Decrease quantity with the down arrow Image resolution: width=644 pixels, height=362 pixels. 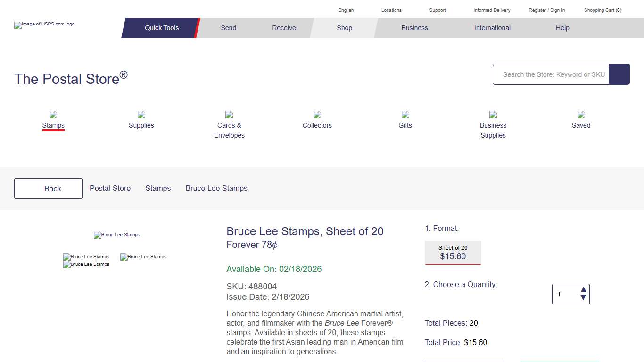(583, 298)
